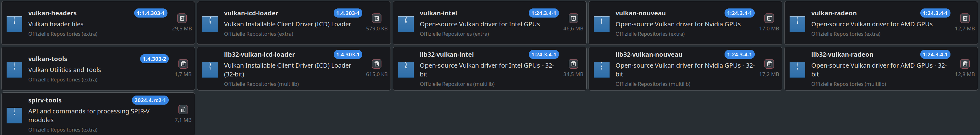
Task: Uninstall vulkan-nouveau via trash icon
Action: coord(769,18)
